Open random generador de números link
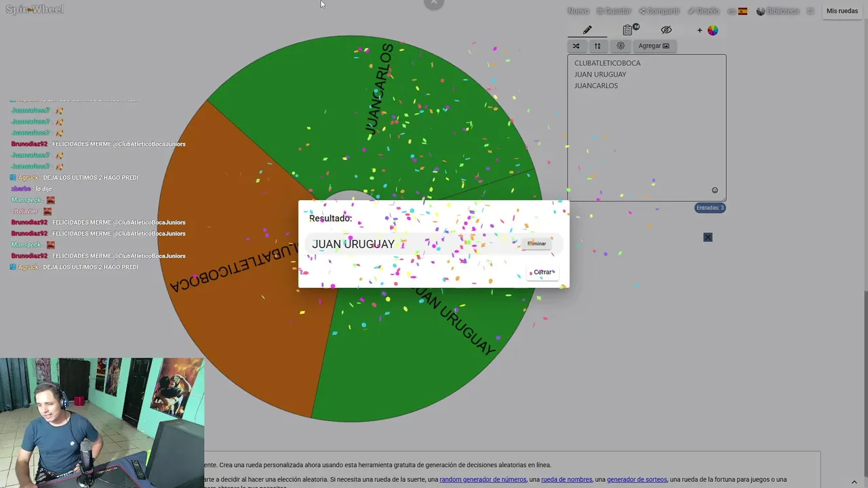The height and width of the screenshot is (488, 868). click(x=483, y=479)
